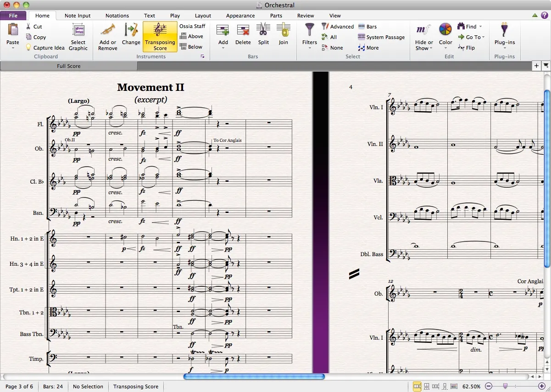Open the Notations ribbon tab
Screen dimensions: 551x392
coord(117,15)
